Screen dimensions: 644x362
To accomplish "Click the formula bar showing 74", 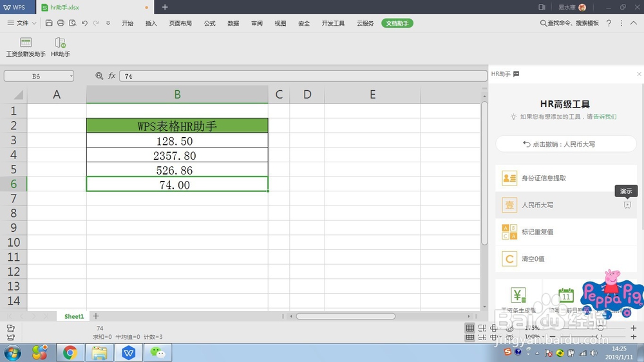I will click(x=303, y=76).
